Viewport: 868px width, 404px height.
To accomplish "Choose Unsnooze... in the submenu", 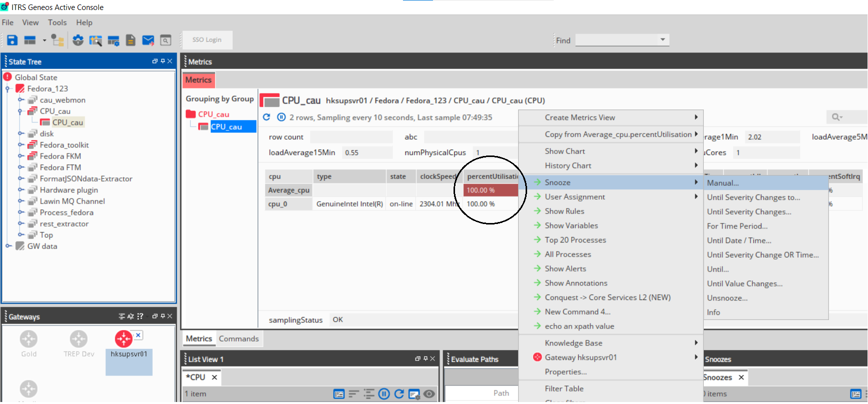I will point(766,298).
